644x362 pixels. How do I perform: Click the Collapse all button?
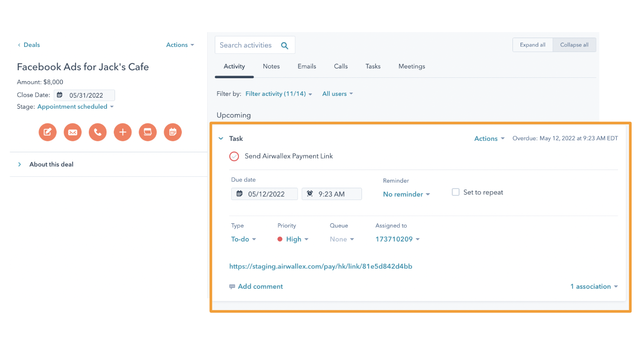pos(574,44)
